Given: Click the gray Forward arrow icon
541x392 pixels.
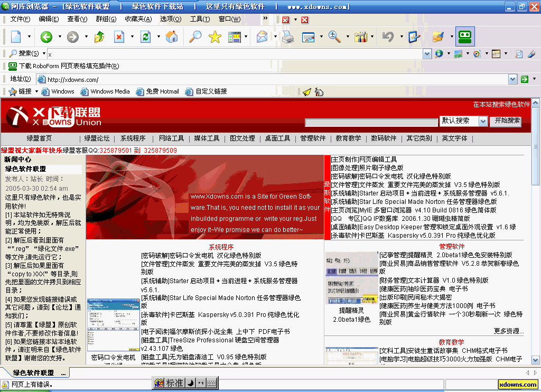Looking at the screenshot, I should click(x=73, y=36).
